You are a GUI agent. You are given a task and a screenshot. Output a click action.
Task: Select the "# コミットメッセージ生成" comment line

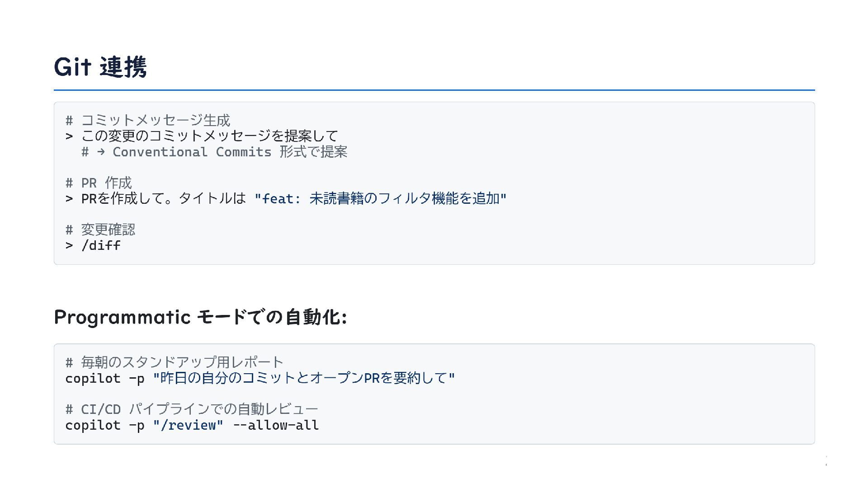[x=148, y=120]
